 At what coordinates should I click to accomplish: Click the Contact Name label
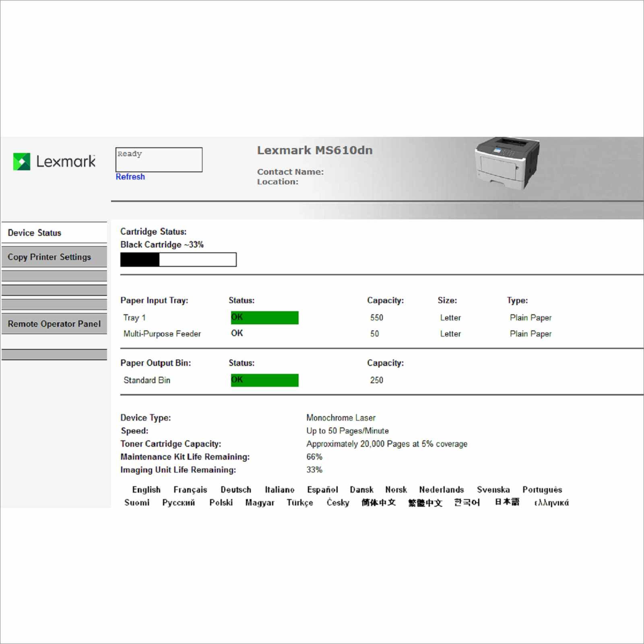click(290, 172)
